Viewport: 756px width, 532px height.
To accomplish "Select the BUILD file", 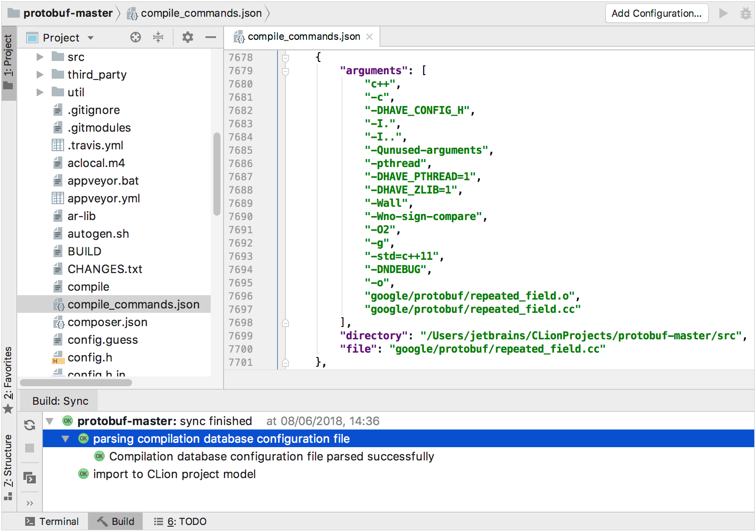I will tap(84, 251).
